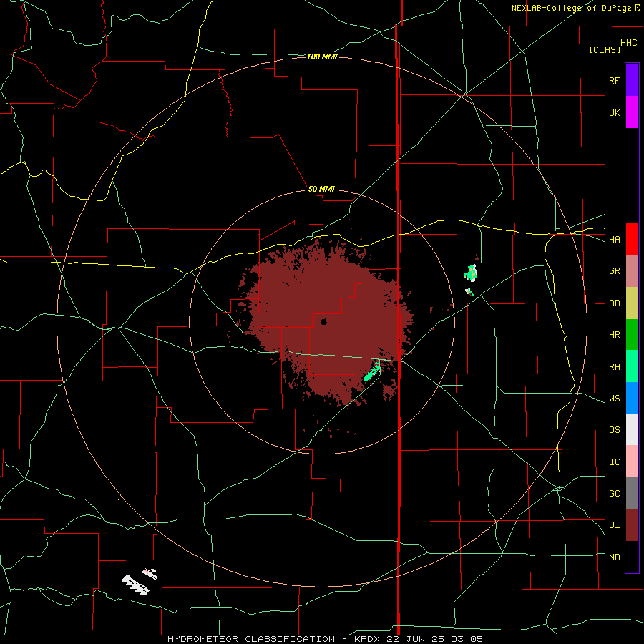
Task: Click the small pink-white echo in the southwest
Action: tap(150, 573)
